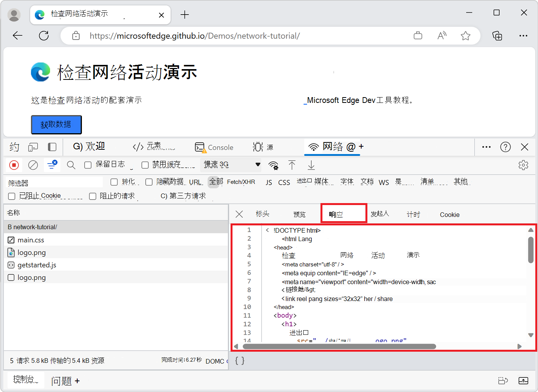Enable the Preserve log checkbox
Image resolution: width=538 pixels, height=392 pixels.
[x=88, y=165]
